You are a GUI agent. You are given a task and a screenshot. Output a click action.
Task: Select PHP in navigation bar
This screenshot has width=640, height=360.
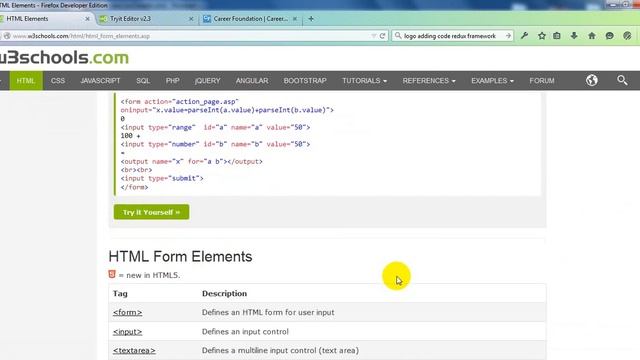point(173,81)
